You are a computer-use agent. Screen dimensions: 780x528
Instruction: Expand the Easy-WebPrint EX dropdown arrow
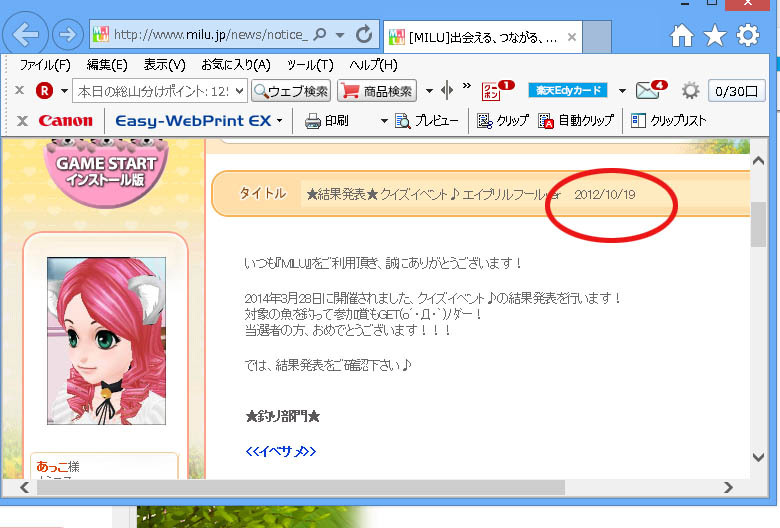(x=281, y=121)
